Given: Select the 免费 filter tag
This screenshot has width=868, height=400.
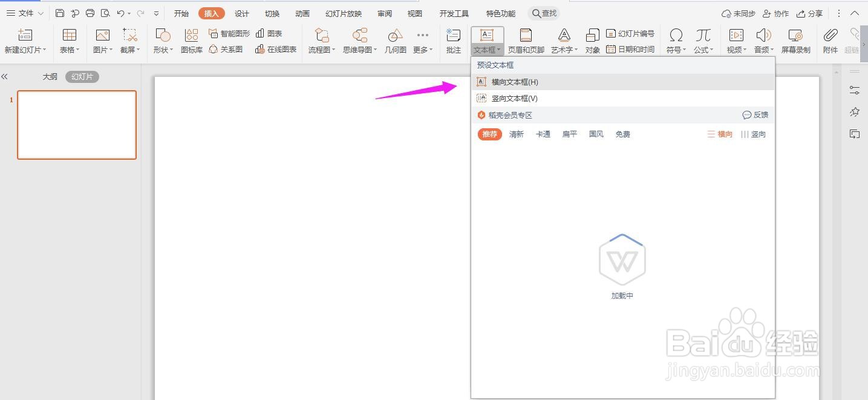Looking at the screenshot, I should coord(623,134).
